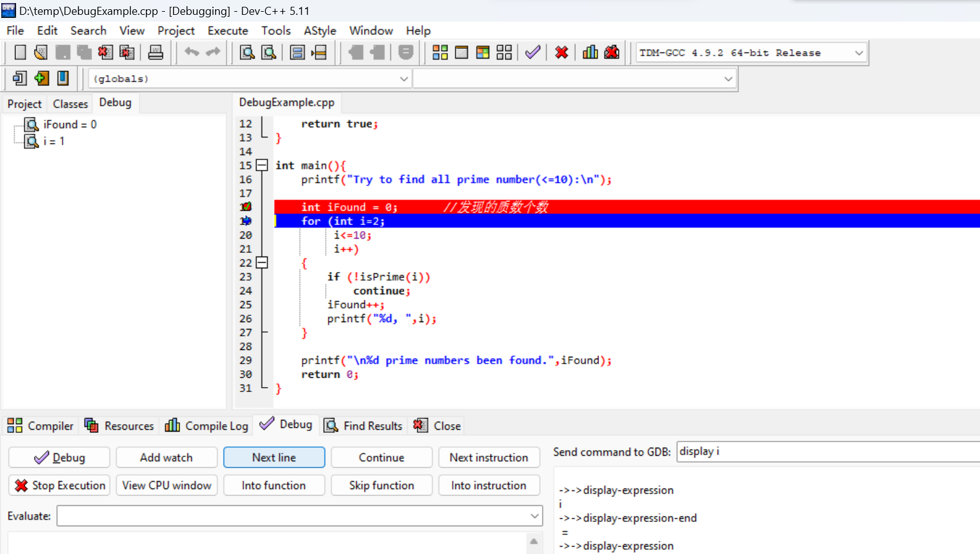Click the Print toolbar icon
Image resolution: width=980 pixels, height=554 pixels.
pos(156,53)
